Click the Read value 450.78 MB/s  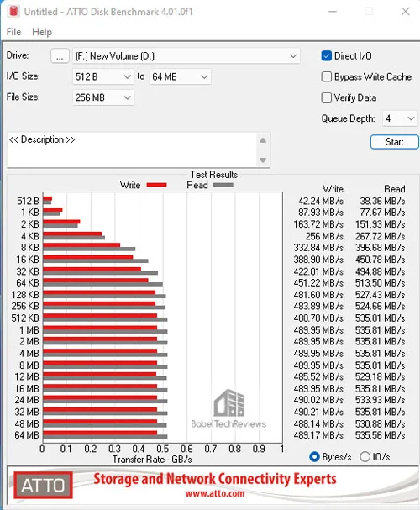pos(380,260)
